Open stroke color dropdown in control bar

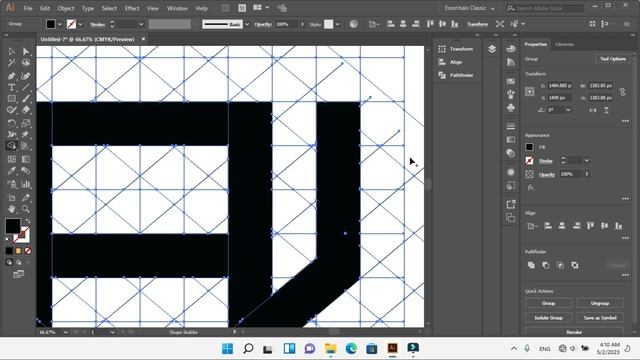[x=81, y=24]
